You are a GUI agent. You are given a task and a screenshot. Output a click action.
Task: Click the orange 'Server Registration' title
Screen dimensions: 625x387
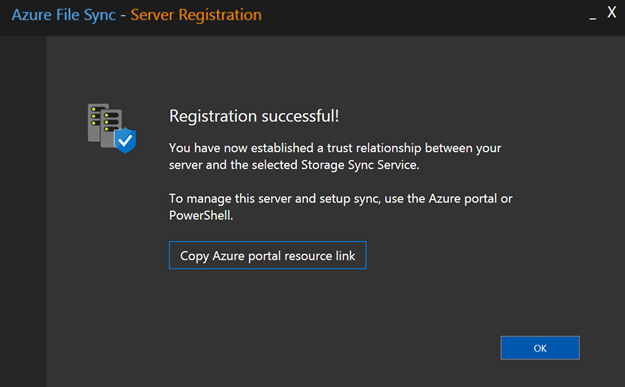196,15
